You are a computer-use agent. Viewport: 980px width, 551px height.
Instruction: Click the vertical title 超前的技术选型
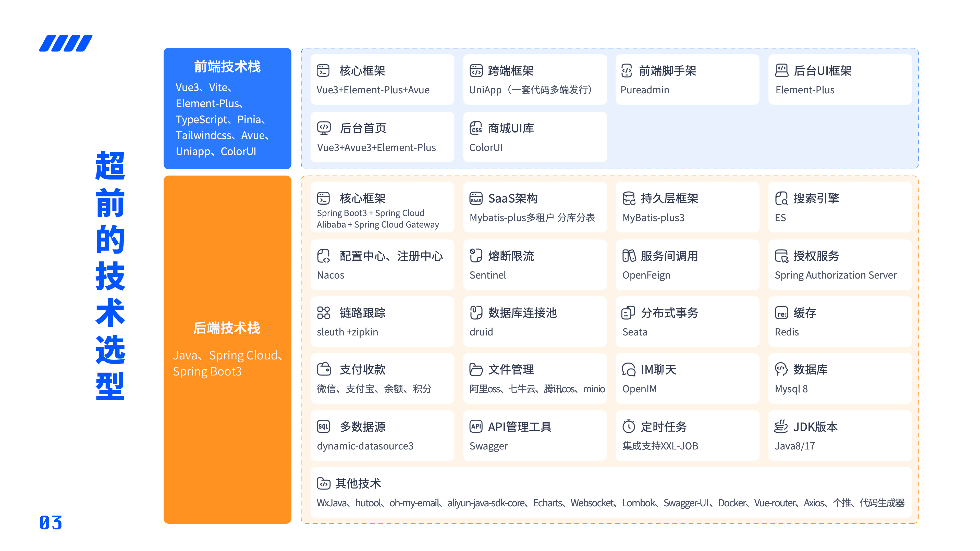point(110,276)
